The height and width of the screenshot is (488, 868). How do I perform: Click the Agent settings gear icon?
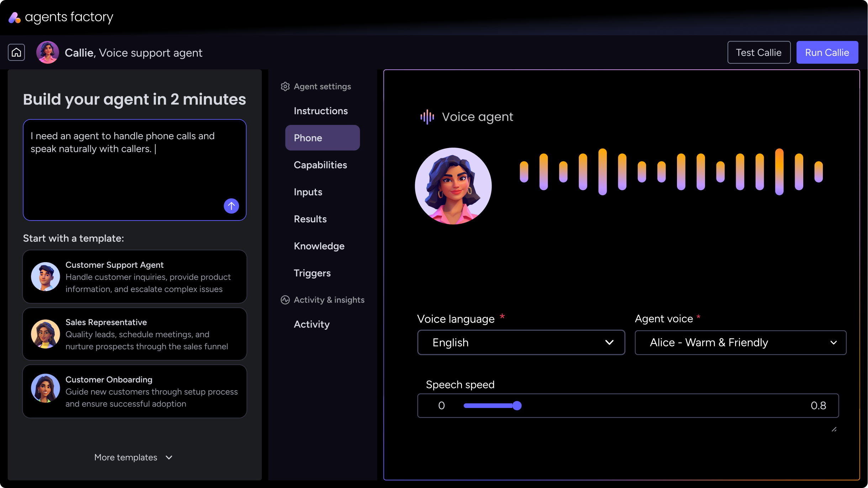point(285,86)
